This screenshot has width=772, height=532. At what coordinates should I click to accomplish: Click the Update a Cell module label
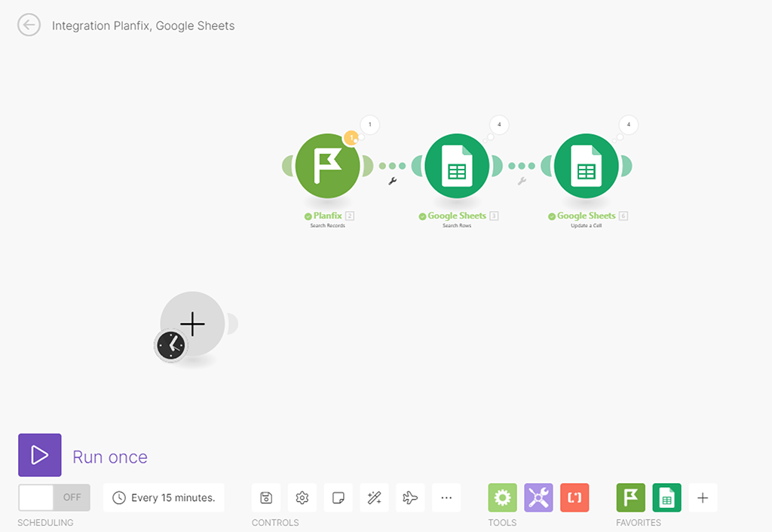[586, 225]
